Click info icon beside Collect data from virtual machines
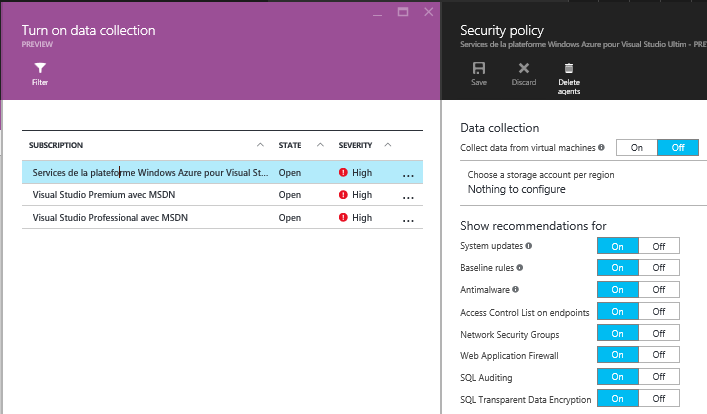The width and height of the screenshot is (707, 414). [601, 148]
